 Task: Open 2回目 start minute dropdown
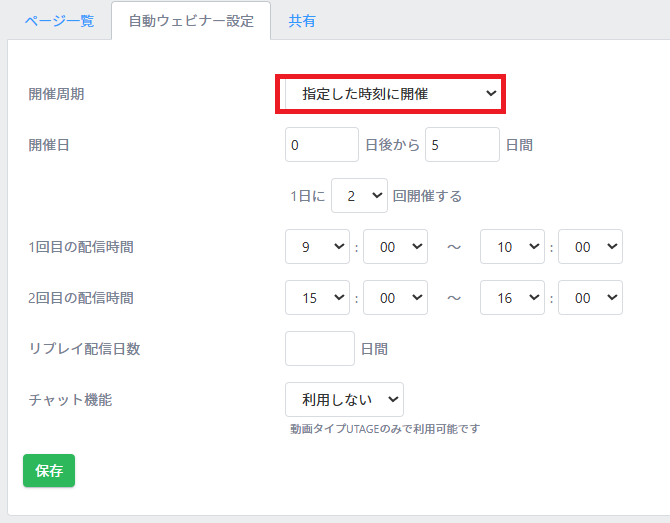(x=395, y=297)
